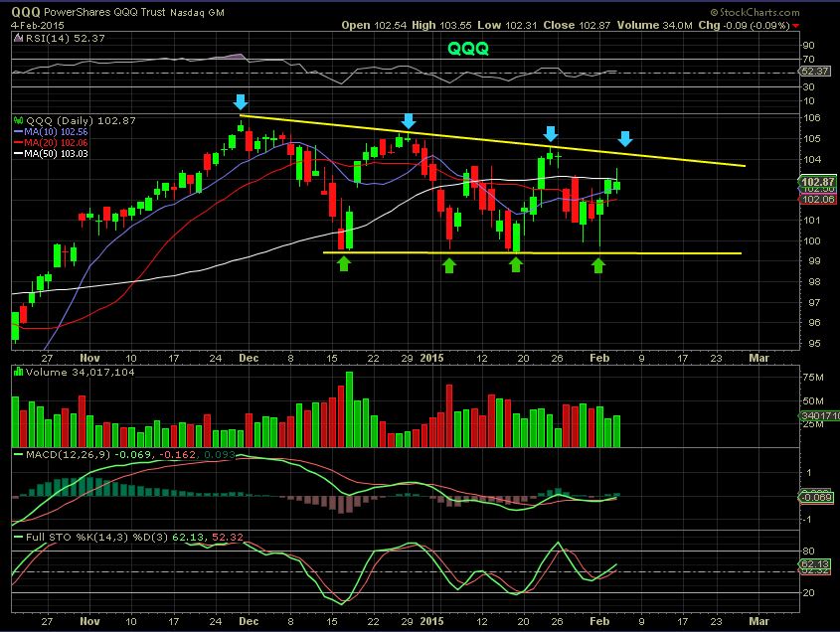Click the -0.069 tag on the MACD axis

click(816, 498)
